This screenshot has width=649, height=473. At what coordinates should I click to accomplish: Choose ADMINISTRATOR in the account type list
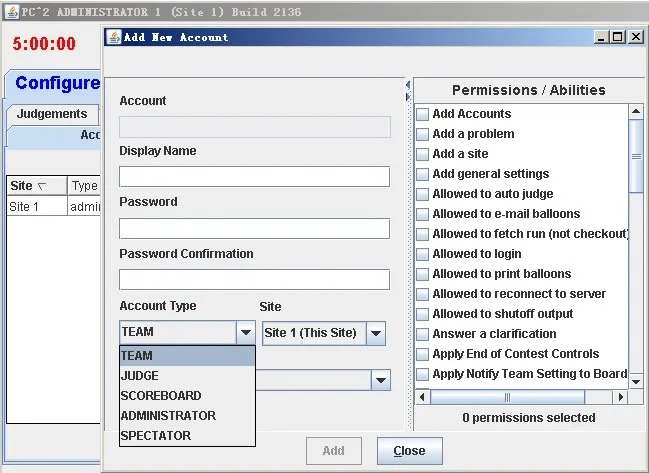[168, 416]
